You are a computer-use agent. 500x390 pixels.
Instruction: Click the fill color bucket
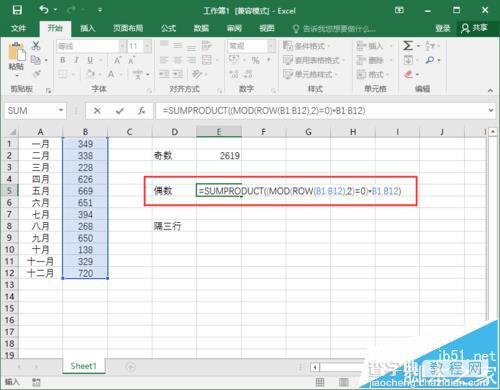coord(90,74)
